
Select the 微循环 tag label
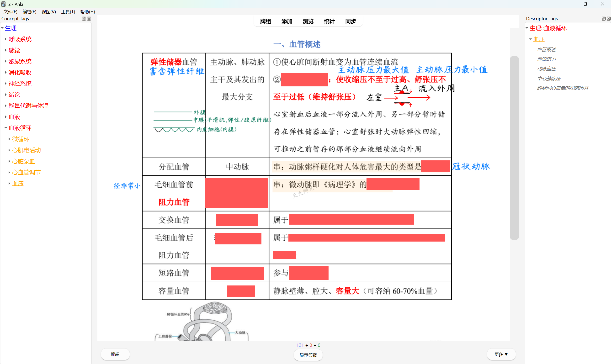point(21,139)
